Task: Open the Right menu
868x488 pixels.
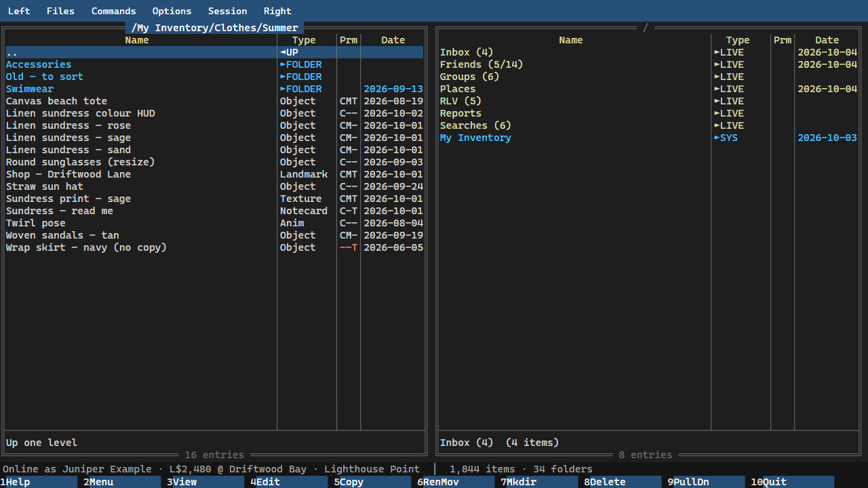Action: (277, 11)
